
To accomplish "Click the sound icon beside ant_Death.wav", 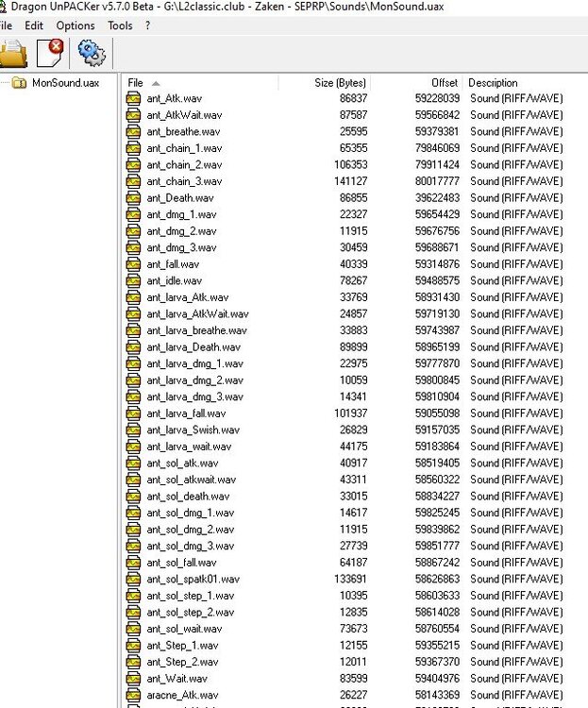I will click(133, 198).
